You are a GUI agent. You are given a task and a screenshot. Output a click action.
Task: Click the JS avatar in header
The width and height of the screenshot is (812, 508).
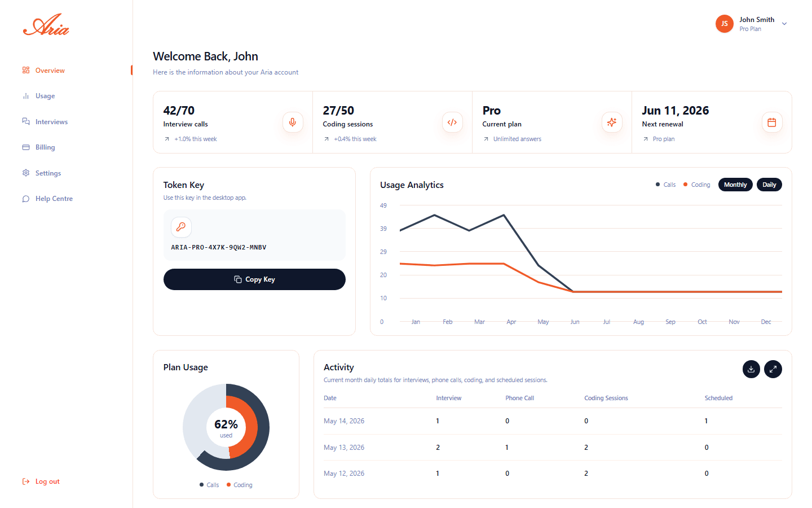[725, 24]
